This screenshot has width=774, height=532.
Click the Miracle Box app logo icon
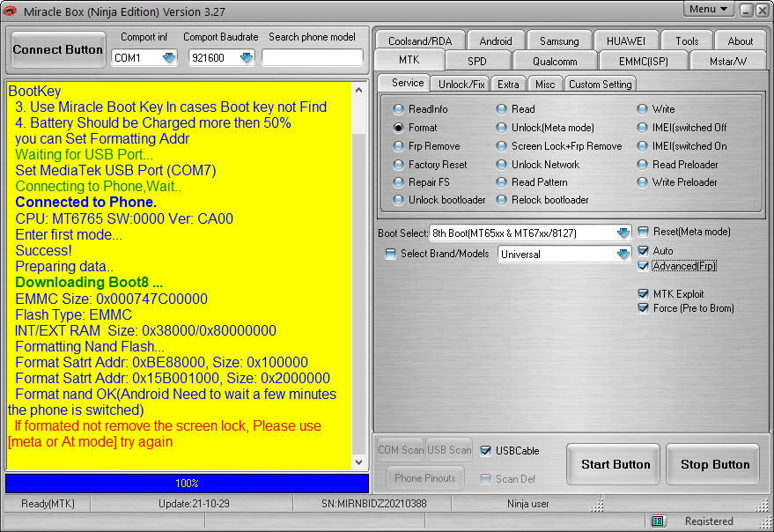point(10,11)
